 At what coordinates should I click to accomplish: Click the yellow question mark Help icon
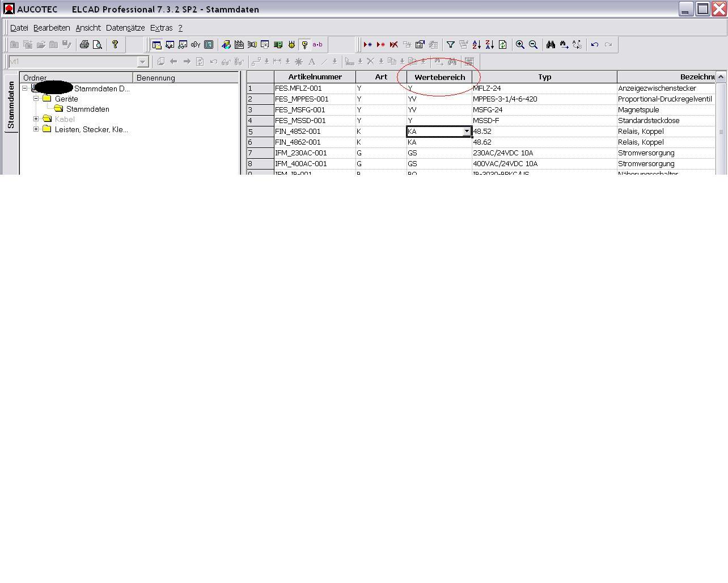[x=115, y=44]
